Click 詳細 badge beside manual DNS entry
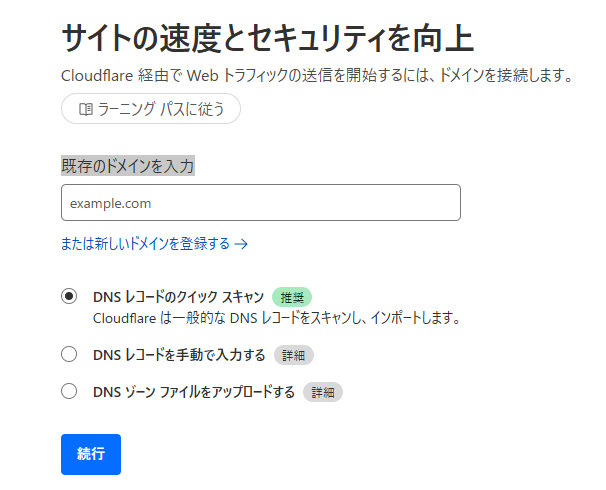The image size is (606, 490). click(x=294, y=355)
